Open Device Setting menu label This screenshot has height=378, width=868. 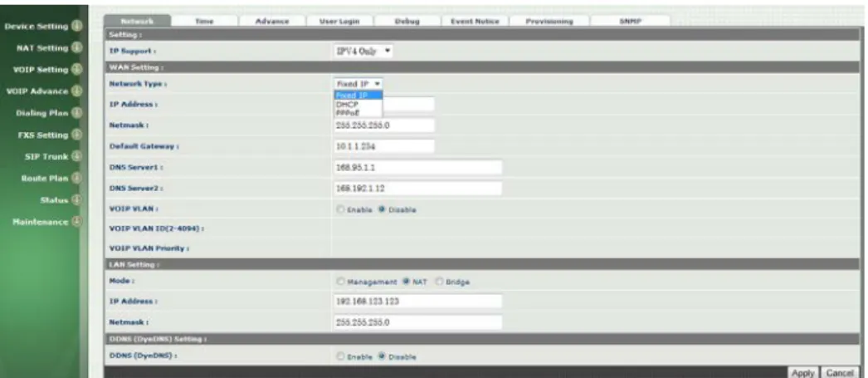click(36, 26)
